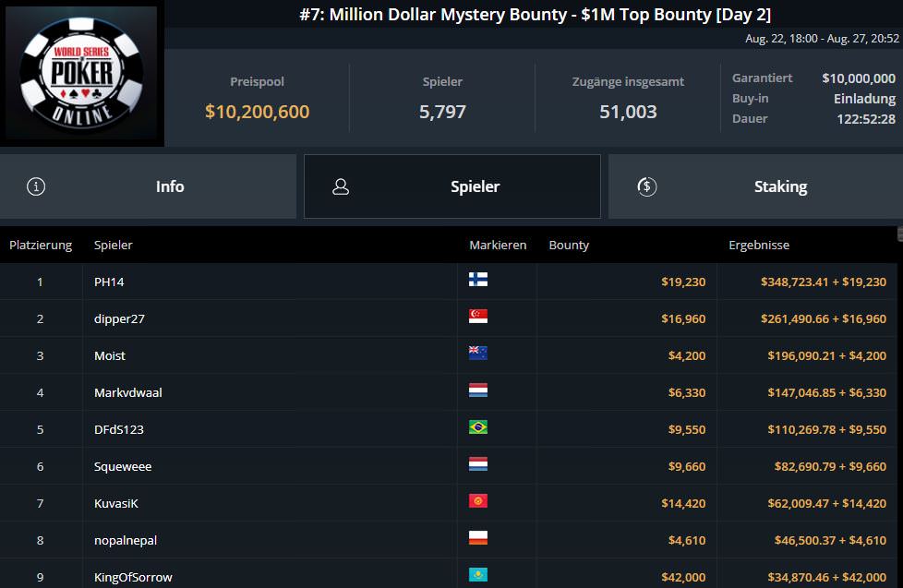
Task: Click the Markieren column header
Action: click(x=498, y=246)
